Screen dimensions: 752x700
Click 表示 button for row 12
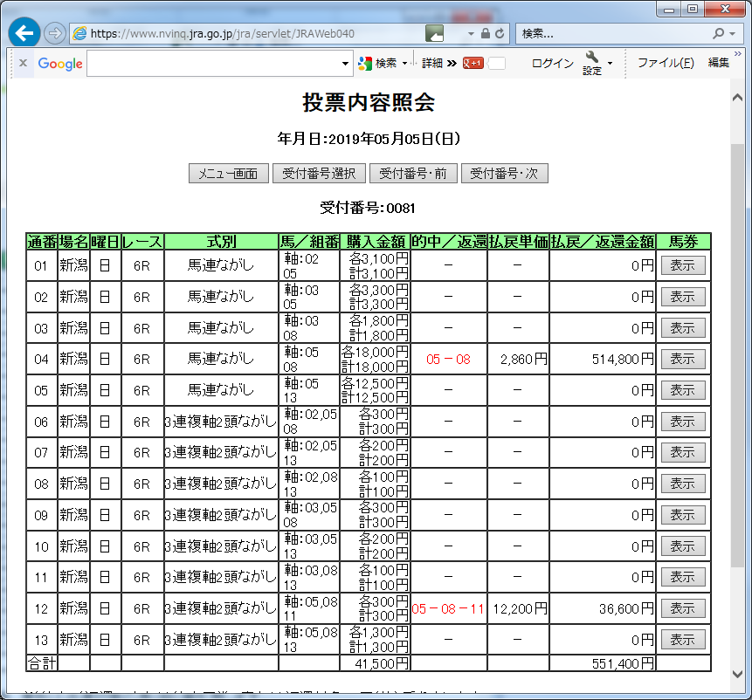point(683,608)
